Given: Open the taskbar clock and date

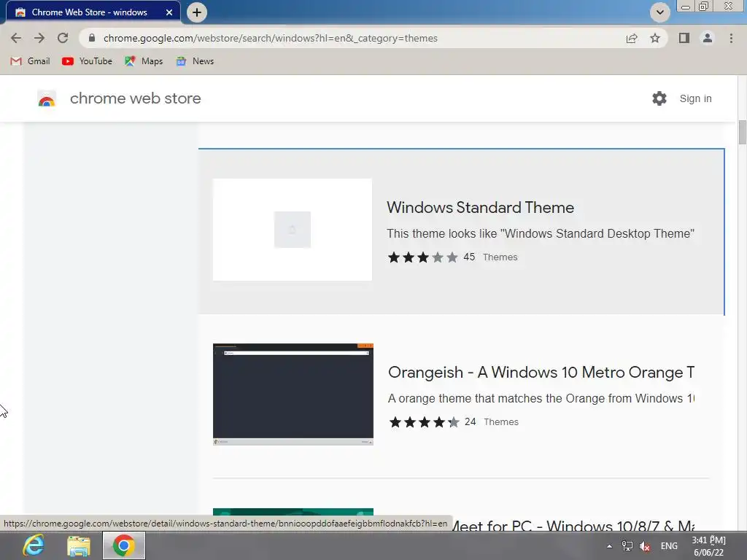Looking at the screenshot, I should coord(708,546).
